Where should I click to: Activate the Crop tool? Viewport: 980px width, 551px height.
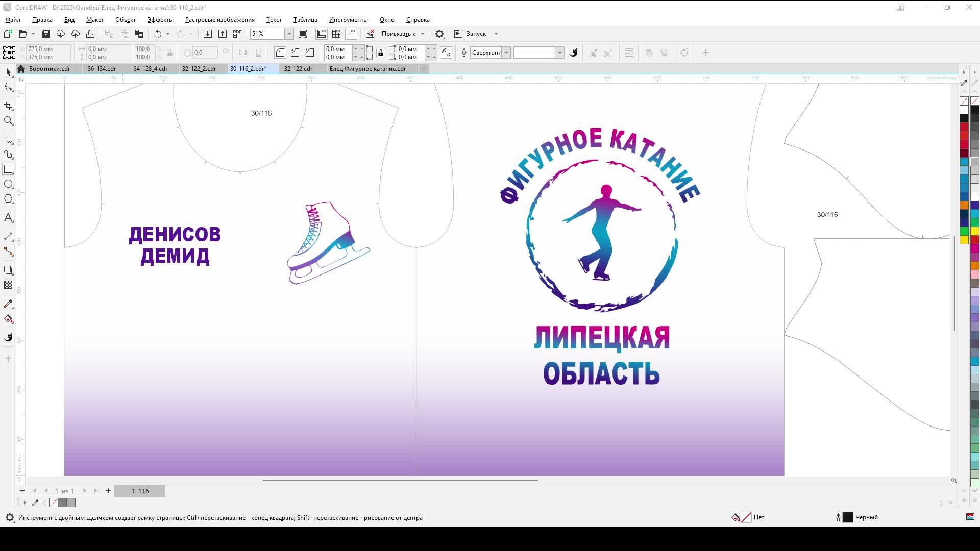pyautogui.click(x=8, y=106)
